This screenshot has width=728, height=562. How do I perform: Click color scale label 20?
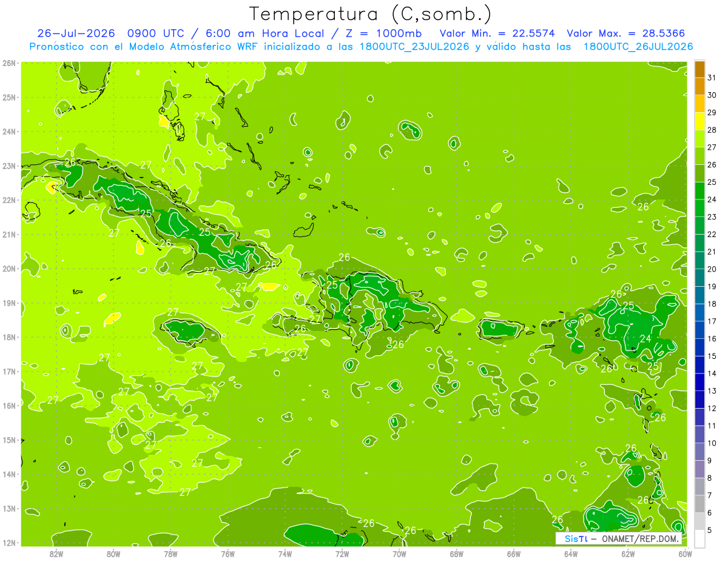(x=712, y=269)
